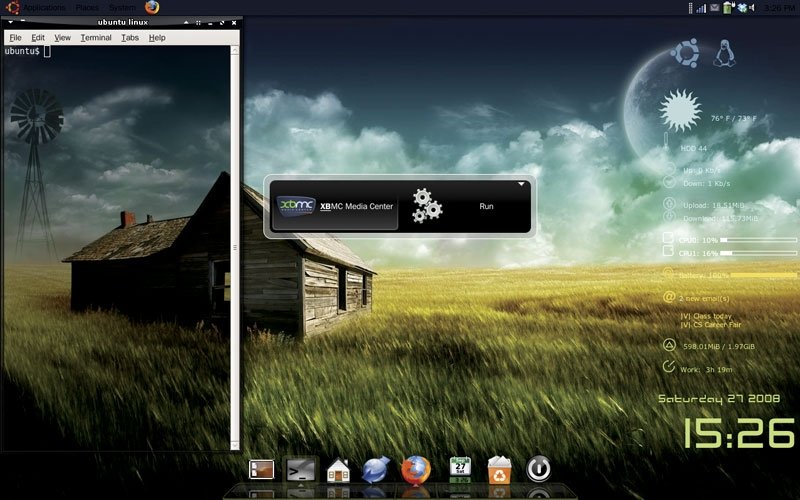This screenshot has width=800, height=500.
Task: Click the 'Work: 3h 19m' text
Action: 706,369
